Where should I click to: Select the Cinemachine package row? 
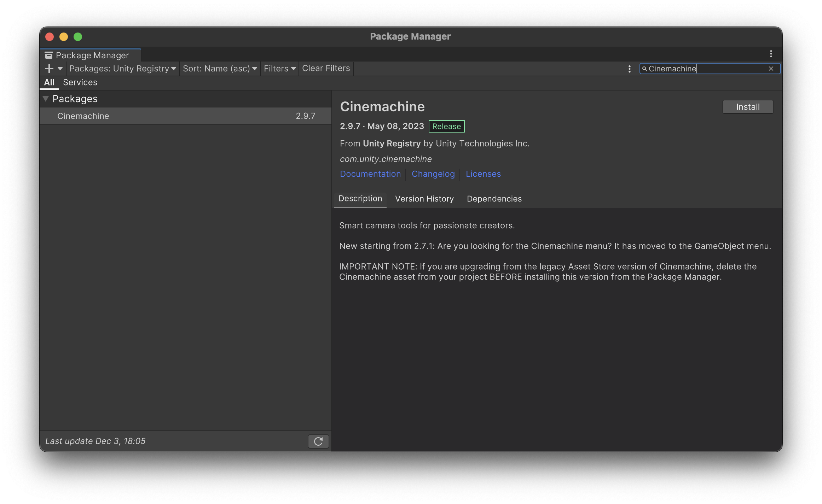pyautogui.click(x=186, y=116)
